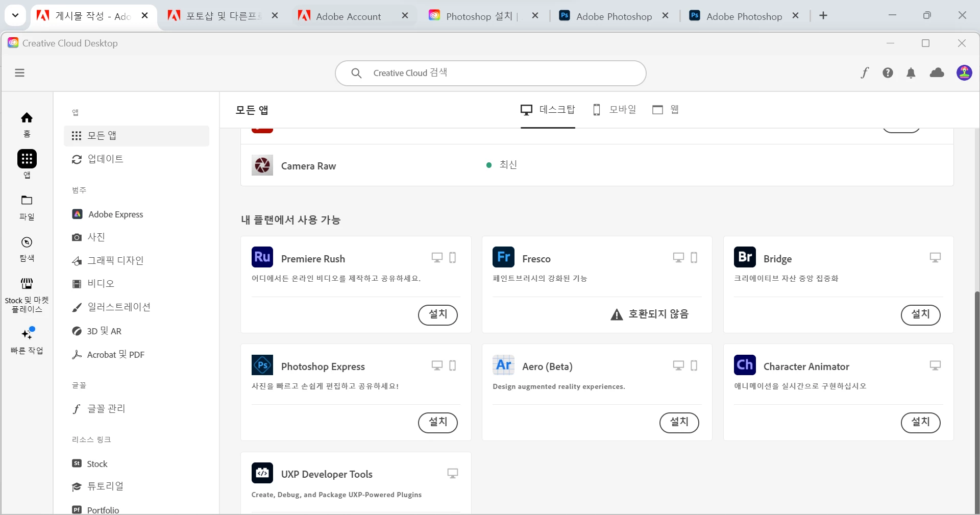Select the 웹 tab

pos(666,110)
